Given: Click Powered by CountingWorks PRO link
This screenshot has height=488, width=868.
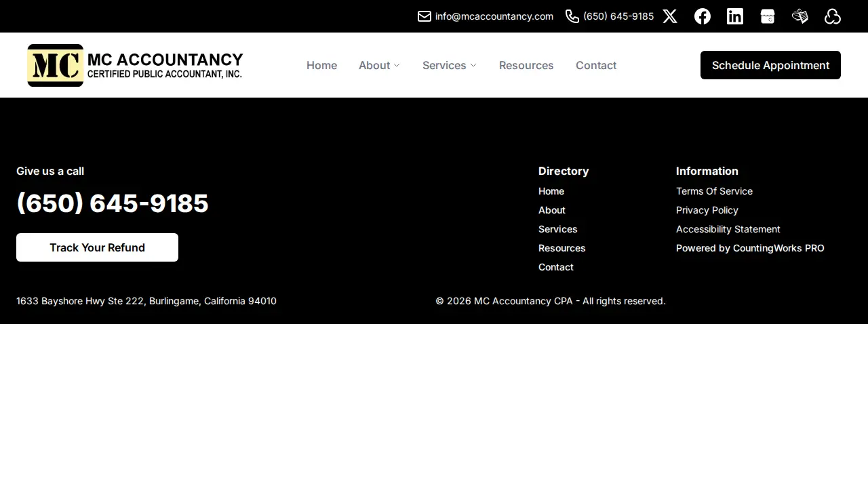Looking at the screenshot, I should pyautogui.click(x=750, y=248).
